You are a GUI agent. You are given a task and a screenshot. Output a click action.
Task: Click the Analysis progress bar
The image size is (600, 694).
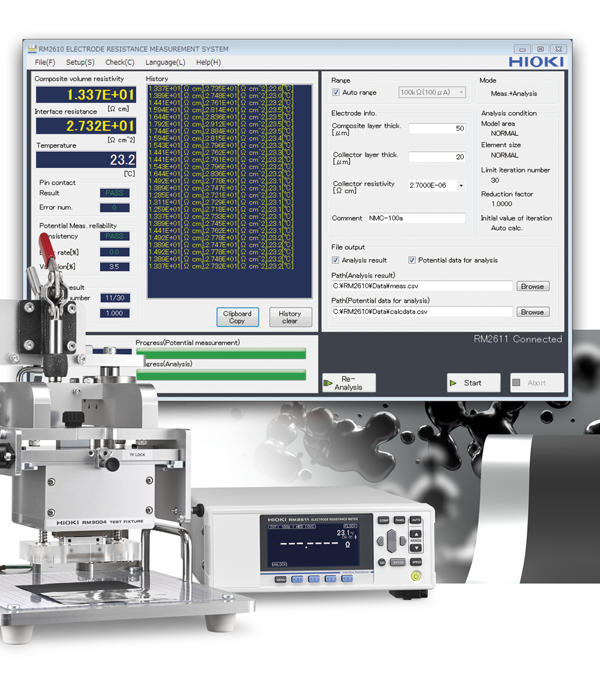point(221,375)
